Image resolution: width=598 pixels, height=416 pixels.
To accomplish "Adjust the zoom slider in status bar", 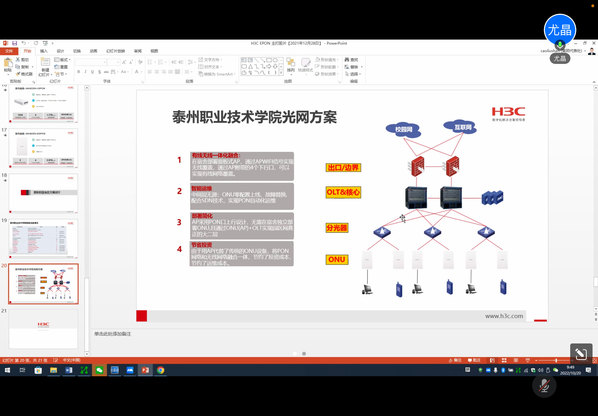I will pyautogui.click(x=556, y=360).
